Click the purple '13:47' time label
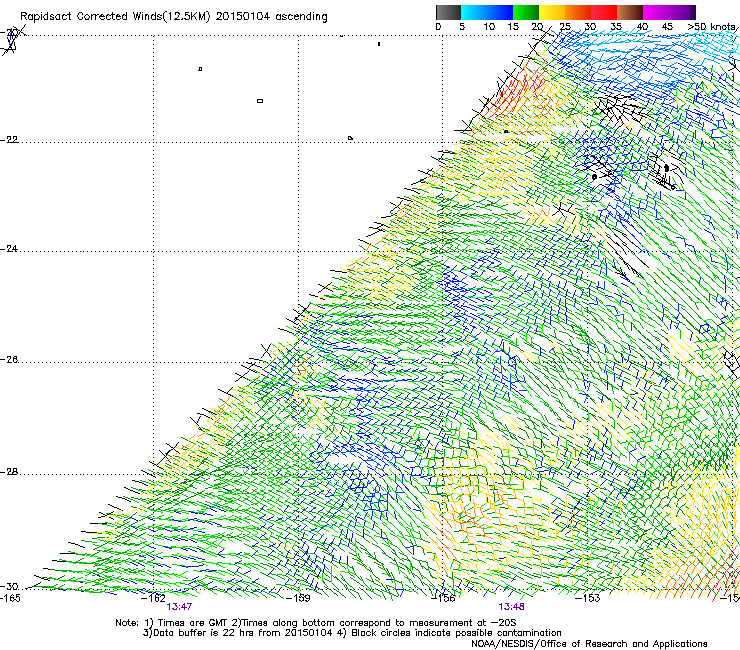 (x=179, y=607)
